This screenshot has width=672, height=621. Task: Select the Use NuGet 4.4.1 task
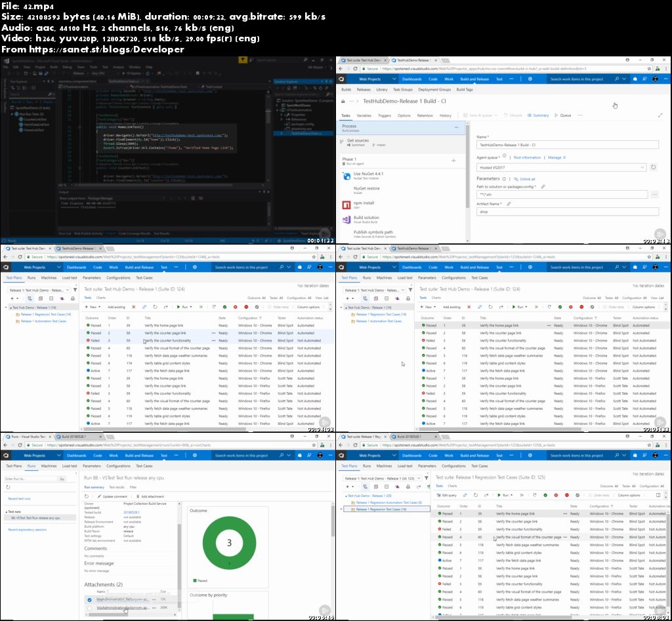point(404,175)
